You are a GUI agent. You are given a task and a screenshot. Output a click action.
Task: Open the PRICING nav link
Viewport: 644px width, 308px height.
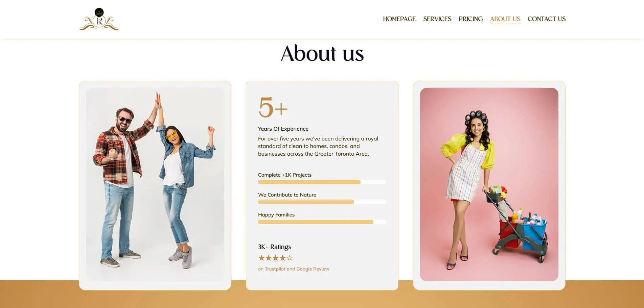tap(470, 19)
